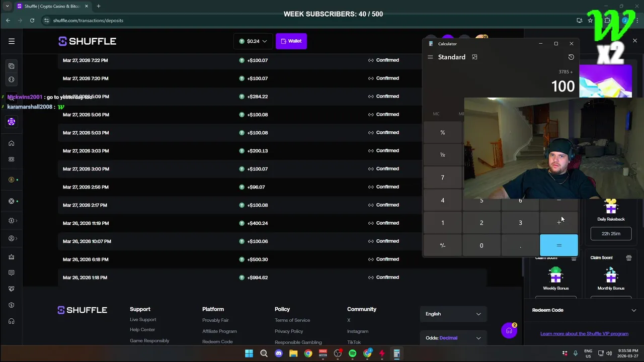The height and width of the screenshot is (362, 644).
Task: Click the blue equals key
Action: point(559,245)
